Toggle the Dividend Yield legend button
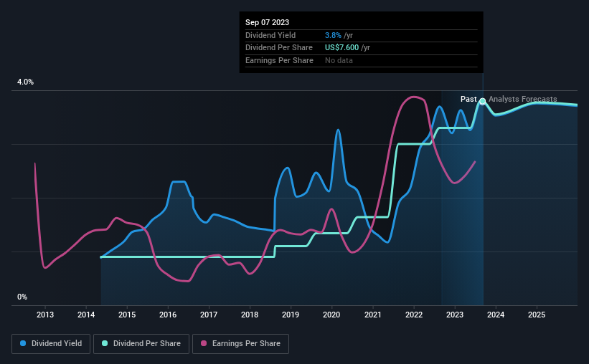Image resolution: width=589 pixels, height=364 pixels. [51, 344]
